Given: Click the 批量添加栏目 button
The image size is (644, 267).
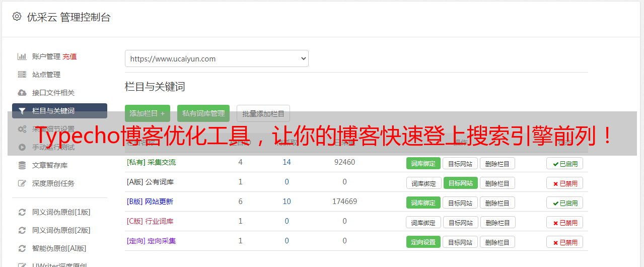Looking at the screenshot, I should (x=263, y=113).
